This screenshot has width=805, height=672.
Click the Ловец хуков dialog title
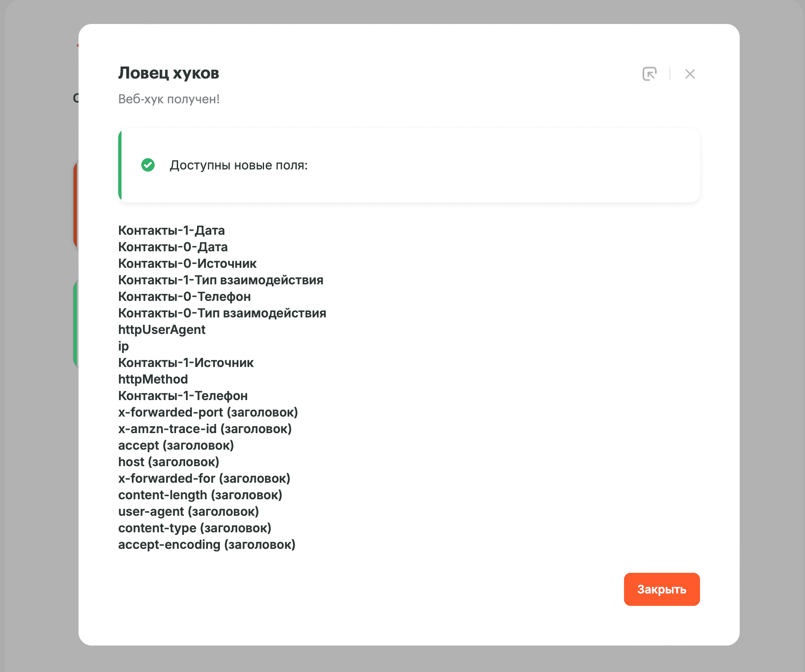pyautogui.click(x=169, y=73)
